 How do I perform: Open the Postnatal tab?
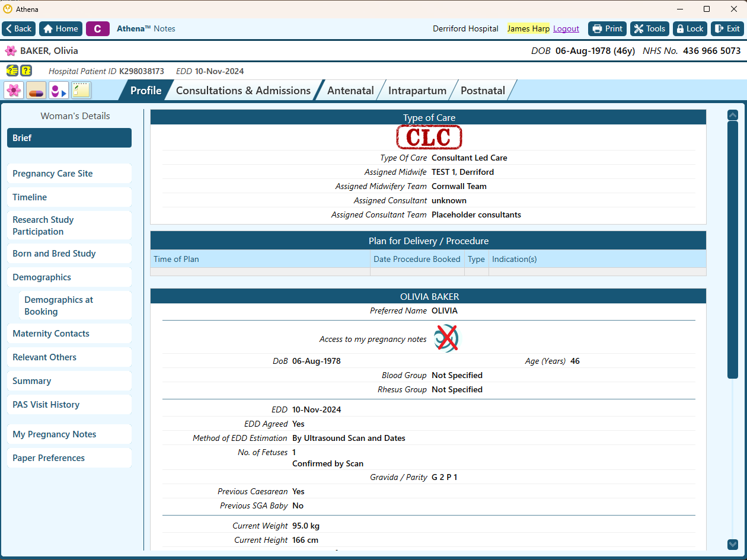pos(483,91)
